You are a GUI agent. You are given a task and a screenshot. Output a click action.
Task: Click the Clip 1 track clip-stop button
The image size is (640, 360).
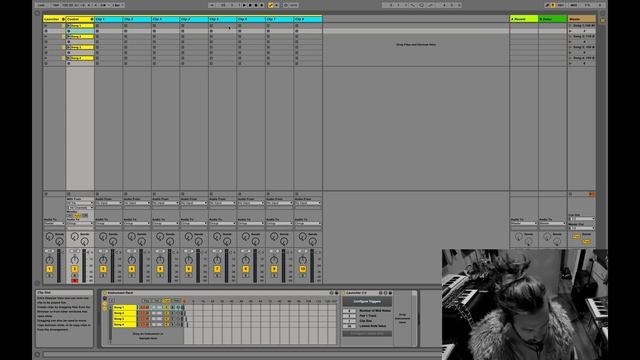(97, 194)
